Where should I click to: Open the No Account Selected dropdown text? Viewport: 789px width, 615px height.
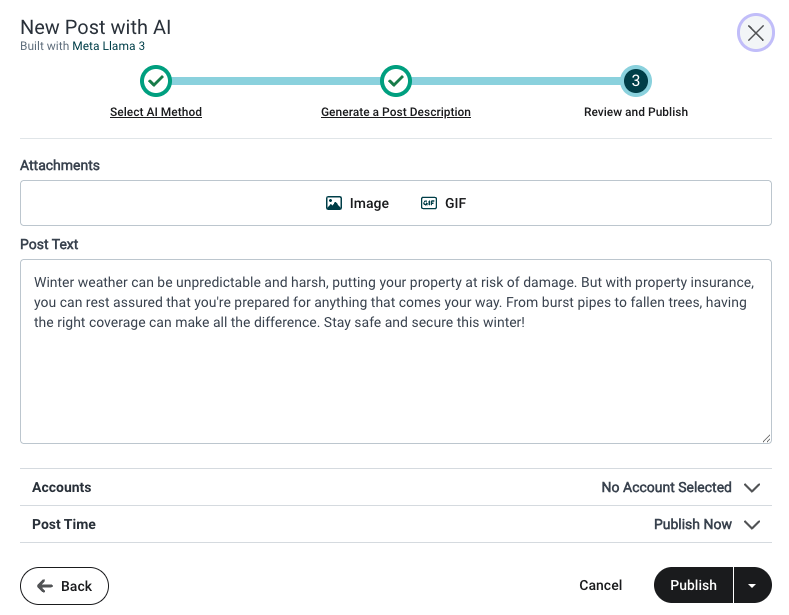[666, 488]
